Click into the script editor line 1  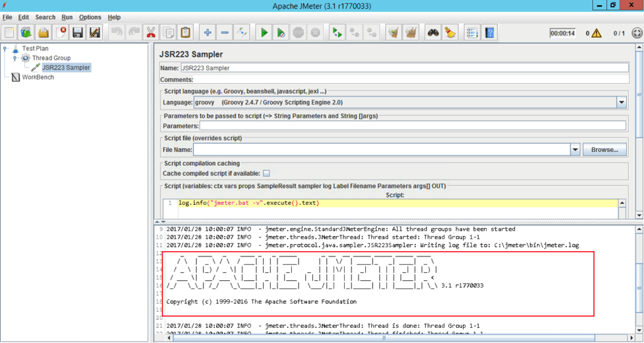coord(398,203)
